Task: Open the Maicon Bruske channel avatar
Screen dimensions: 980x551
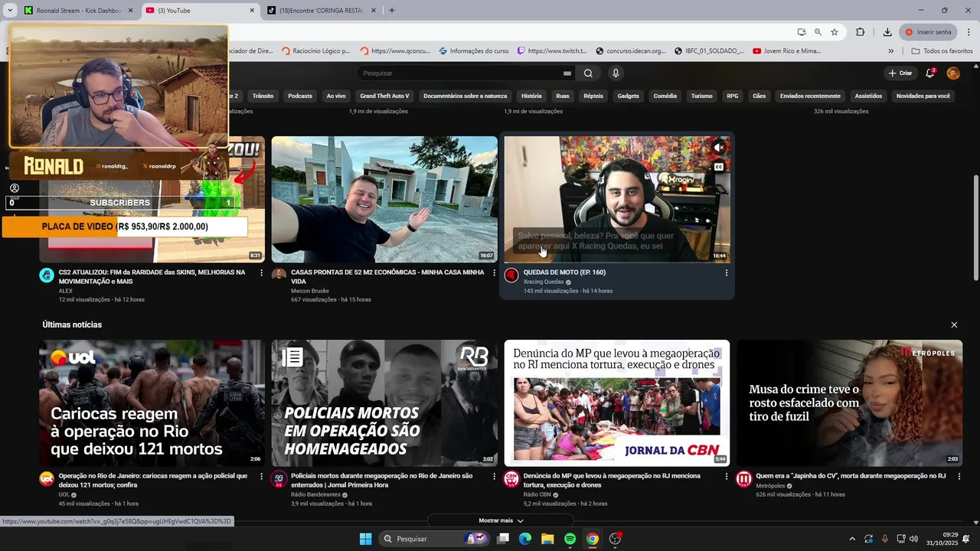Action: point(279,275)
